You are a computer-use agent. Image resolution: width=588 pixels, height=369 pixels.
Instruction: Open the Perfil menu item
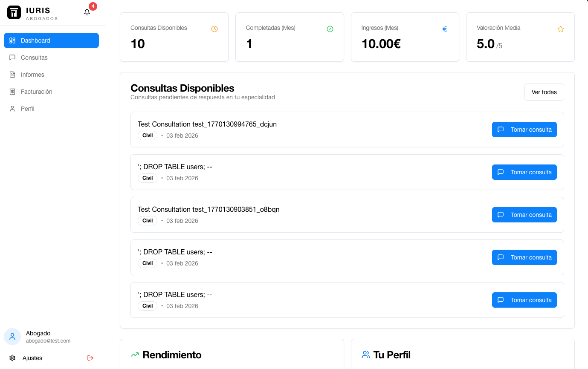(51, 109)
